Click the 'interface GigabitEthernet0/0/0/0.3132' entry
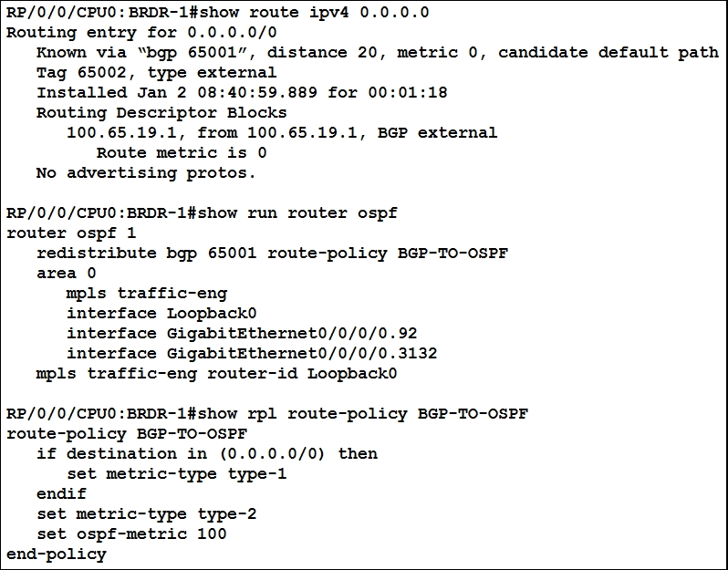Viewport: 728px width, 570px height. pyautogui.click(x=252, y=354)
